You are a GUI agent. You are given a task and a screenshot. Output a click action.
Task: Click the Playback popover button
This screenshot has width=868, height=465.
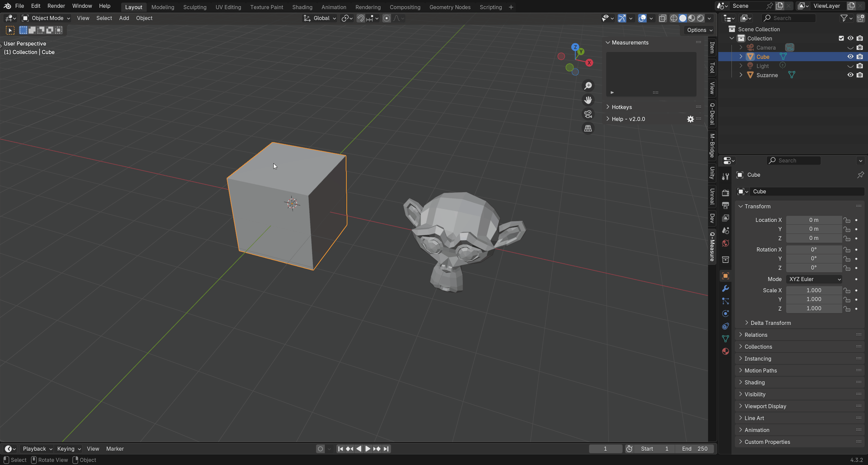[37, 449]
